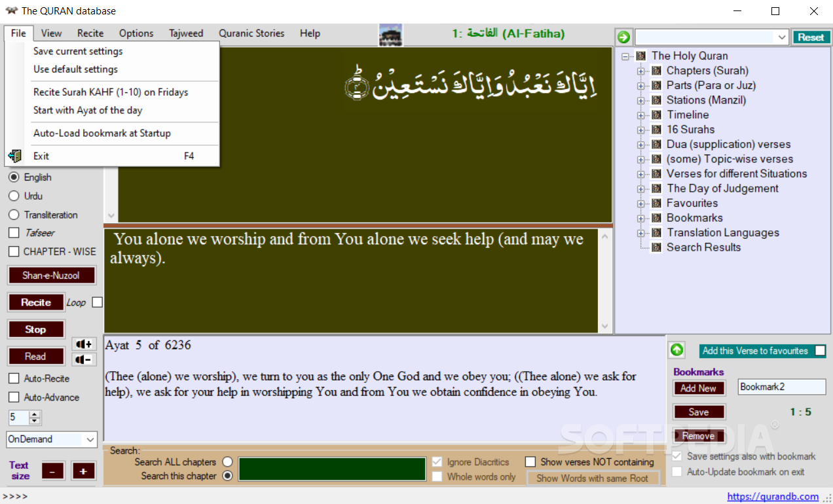This screenshot has width=833, height=504.
Task: Collapse The Holy Quran root node
Action: [x=625, y=56]
